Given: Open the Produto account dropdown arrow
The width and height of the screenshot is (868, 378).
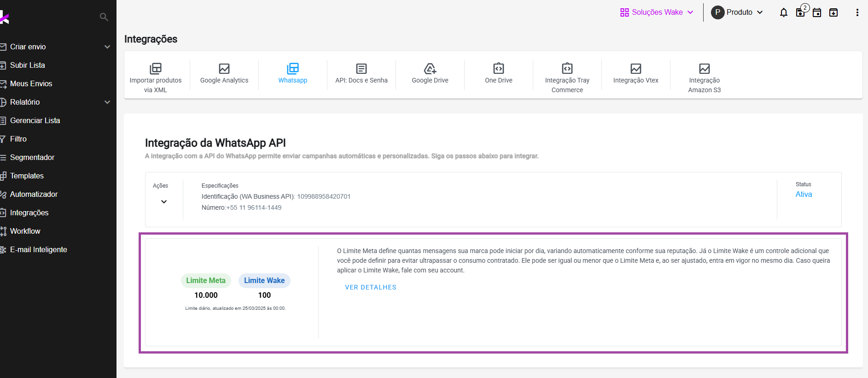Looking at the screenshot, I should 760,12.
